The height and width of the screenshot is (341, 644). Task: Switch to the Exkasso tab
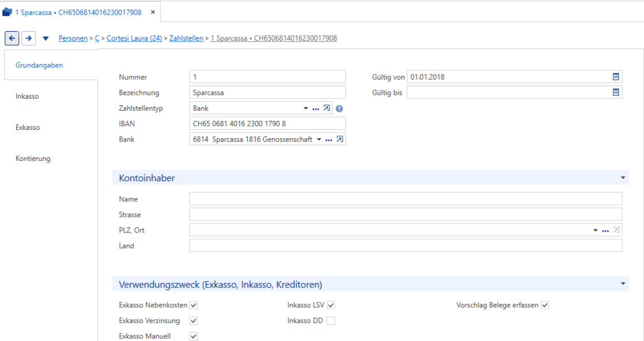(27, 128)
